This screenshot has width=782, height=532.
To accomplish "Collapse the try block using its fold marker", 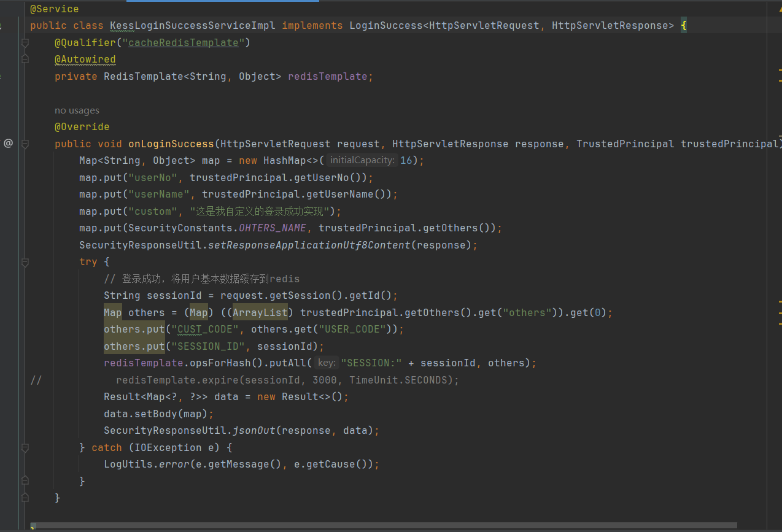I will [25, 262].
